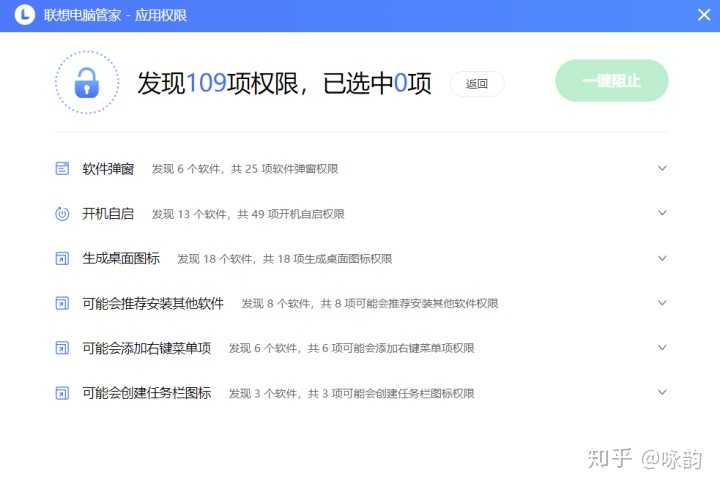Click text 发现 13 个软件, 共 49 项开机自启权限
720x489 pixels.
click(248, 214)
